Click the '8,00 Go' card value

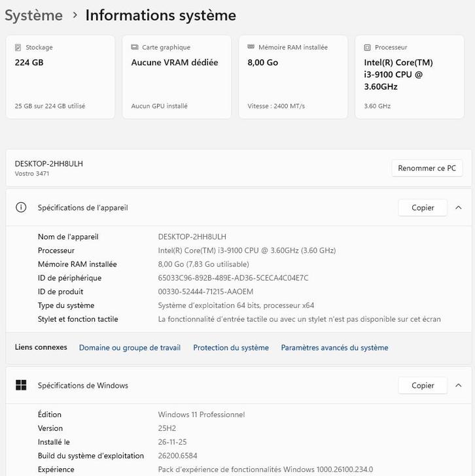pos(263,63)
